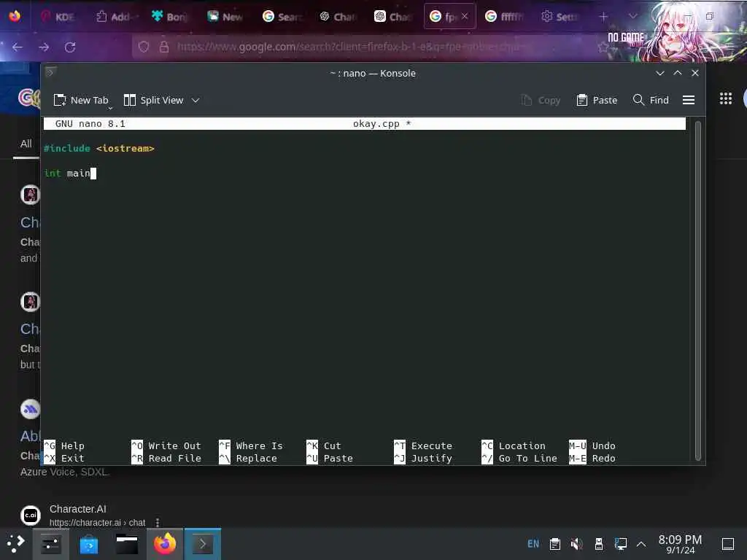Click the Firefox forward arrow

44,47
